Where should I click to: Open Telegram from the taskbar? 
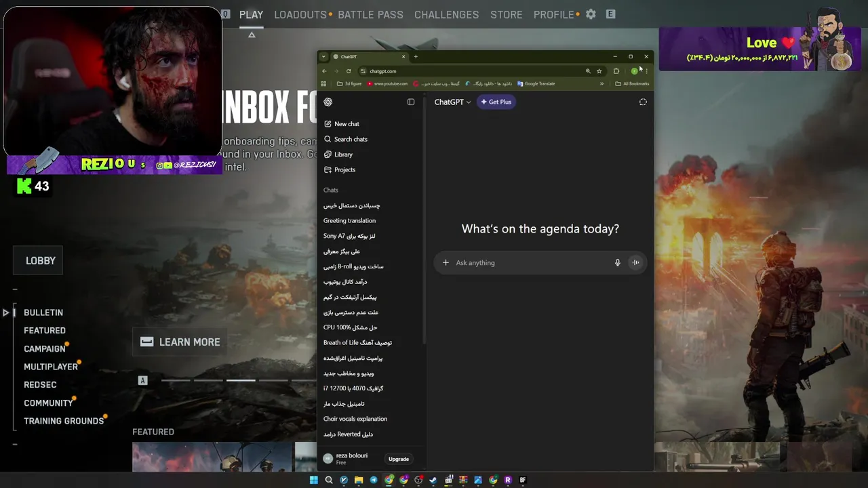point(374,480)
